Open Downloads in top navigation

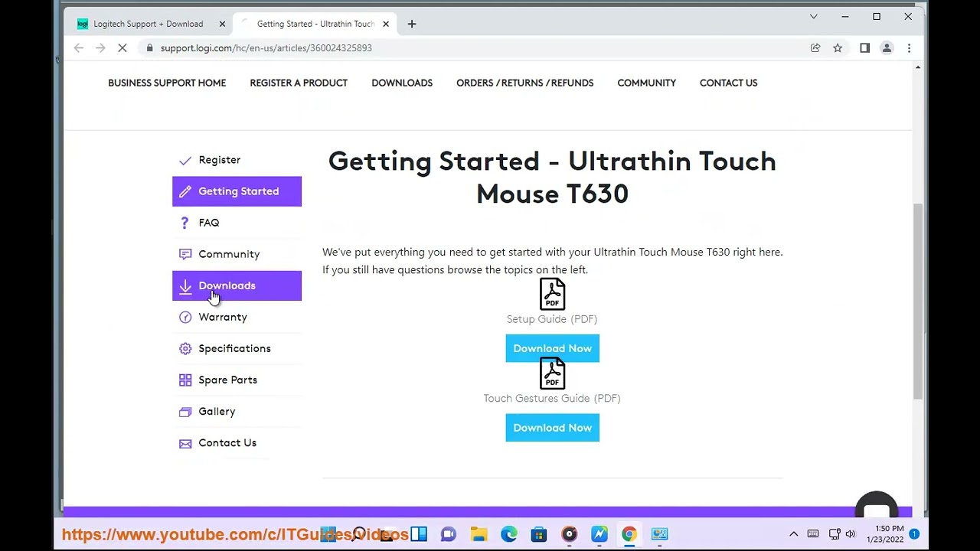point(402,83)
